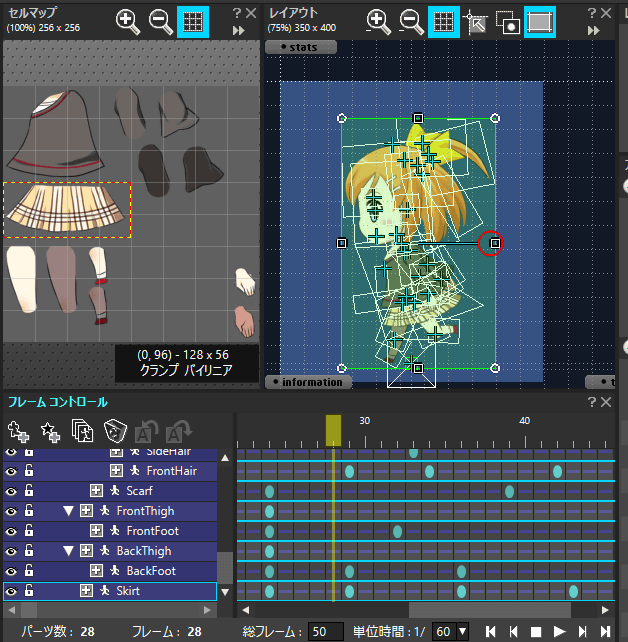Hide the FrontThigh part
This screenshot has width=628, height=642.
(11, 511)
